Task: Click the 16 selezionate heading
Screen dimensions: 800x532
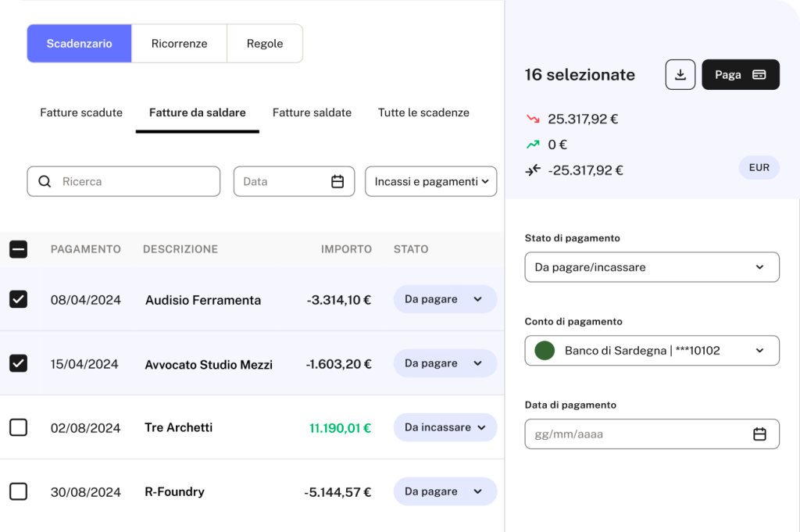Action: [x=580, y=75]
